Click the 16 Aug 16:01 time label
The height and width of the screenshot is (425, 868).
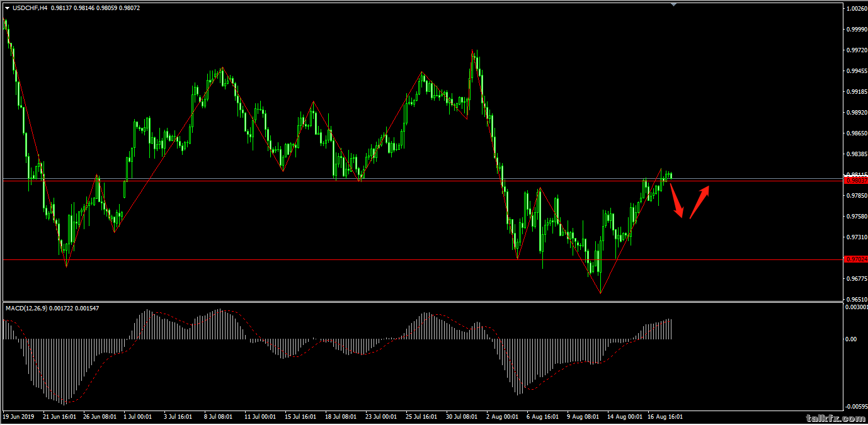coord(665,417)
